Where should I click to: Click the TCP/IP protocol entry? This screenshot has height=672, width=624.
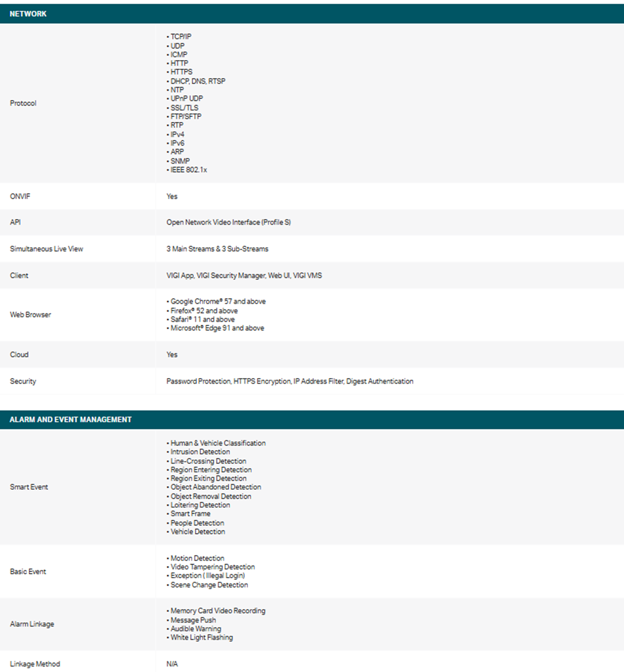[181, 37]
